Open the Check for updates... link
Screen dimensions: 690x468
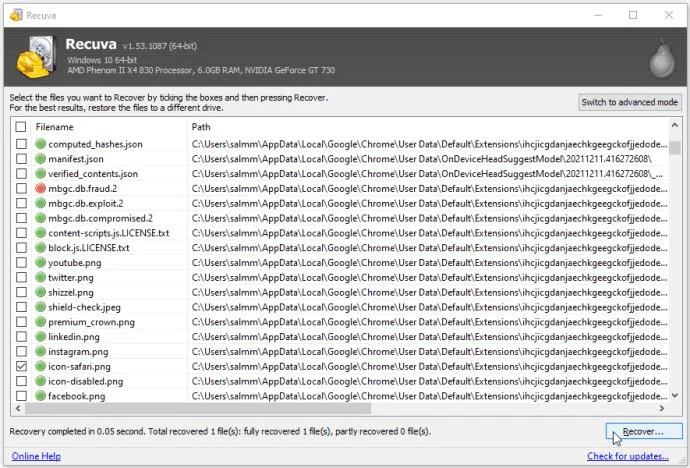point(628,456)
